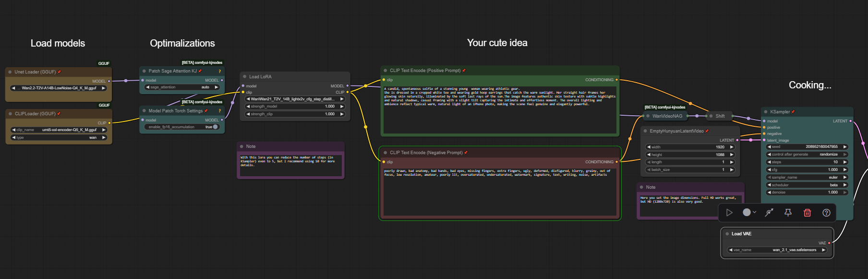Collapse the Unet Loader (GGUF) node via its dot
868x279 pixels.
coord(10,72)
